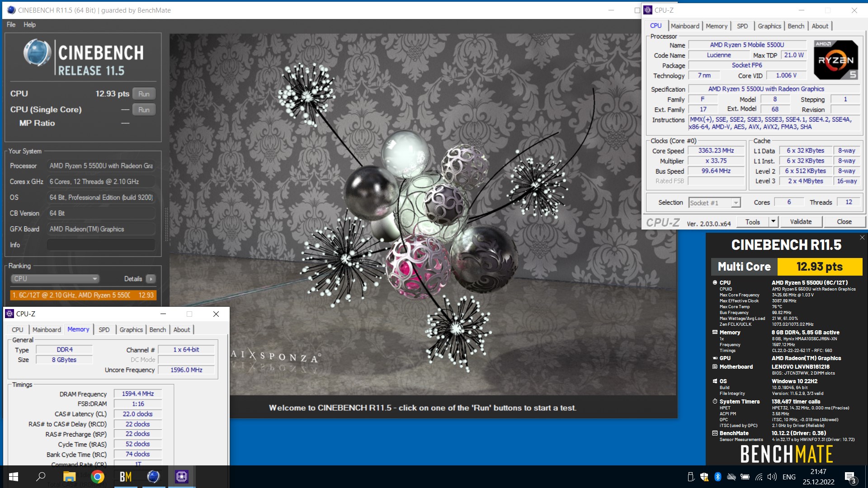The image size is (868, 488).
Task: Select About tab in lower CPU-Z window
Action: click(182, 330)
